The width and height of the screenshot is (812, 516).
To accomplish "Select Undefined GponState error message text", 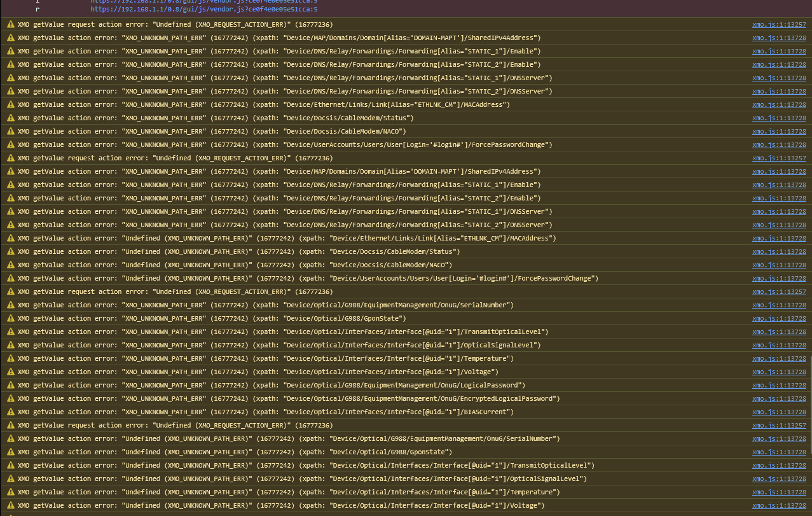I will 235,452.
